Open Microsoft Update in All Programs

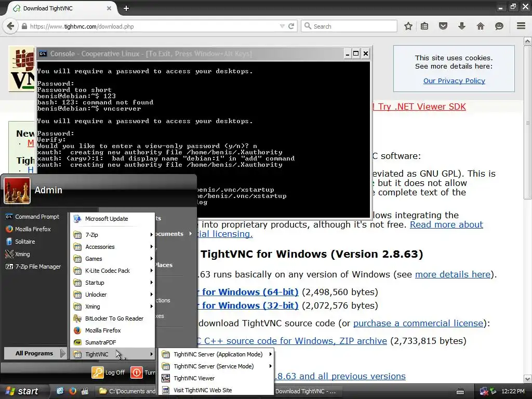point(113,219)
